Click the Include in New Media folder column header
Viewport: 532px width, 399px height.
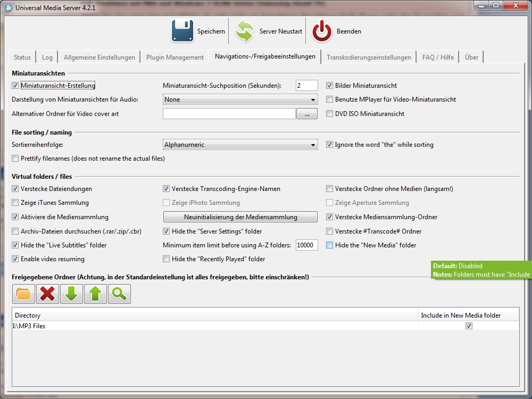[x=469, y=315]
